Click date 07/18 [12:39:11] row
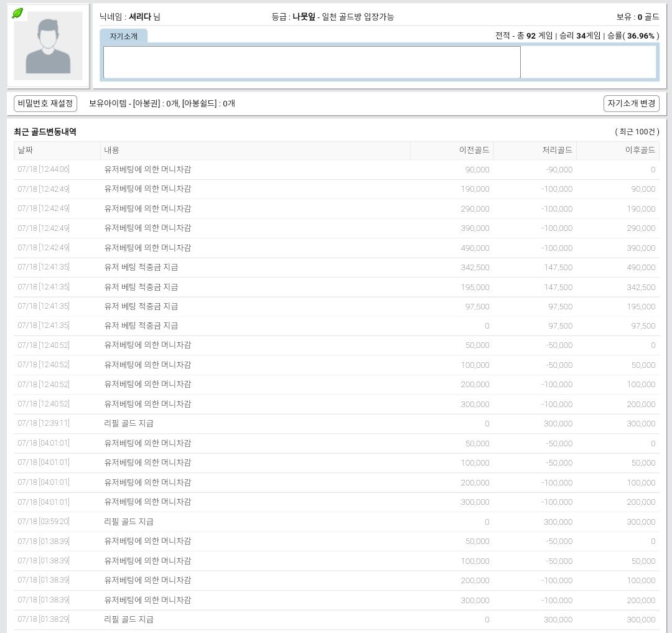 tap(44, 423)
